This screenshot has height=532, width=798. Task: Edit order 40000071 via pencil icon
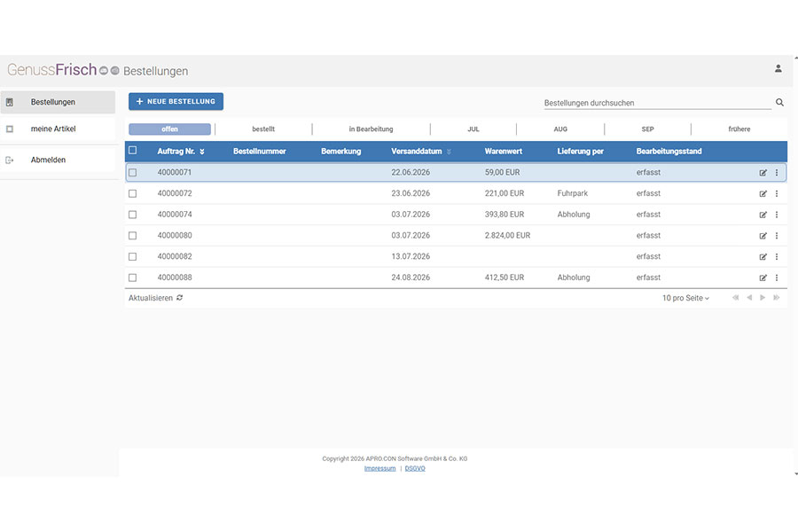(763, 173)
